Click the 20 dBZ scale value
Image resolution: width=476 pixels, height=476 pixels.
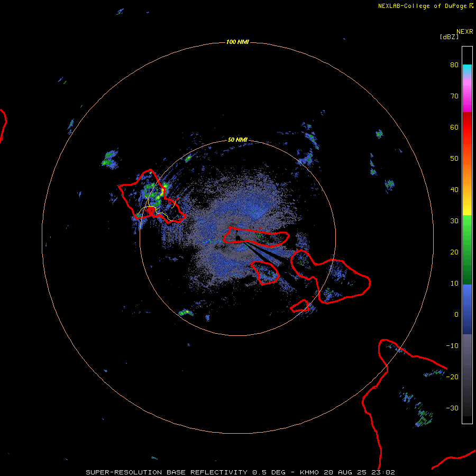pos(454,252)
